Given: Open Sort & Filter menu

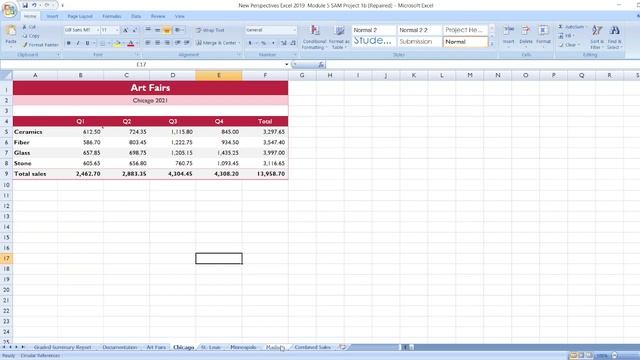Looking at the screenshot, I should (597, 37).
